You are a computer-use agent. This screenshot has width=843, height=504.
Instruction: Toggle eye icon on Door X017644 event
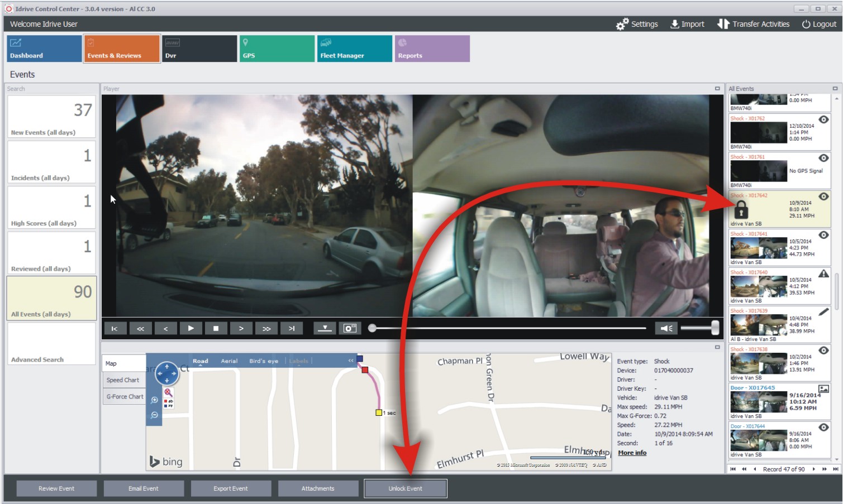coord(823,428)
